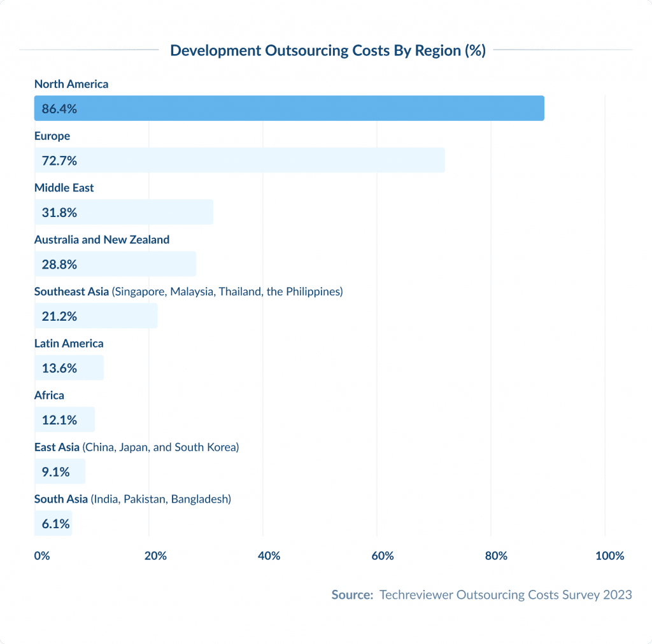652x644 pixels.
Task: Select the Australia and New Zealand bar
Action: click(x=115, y=263)
